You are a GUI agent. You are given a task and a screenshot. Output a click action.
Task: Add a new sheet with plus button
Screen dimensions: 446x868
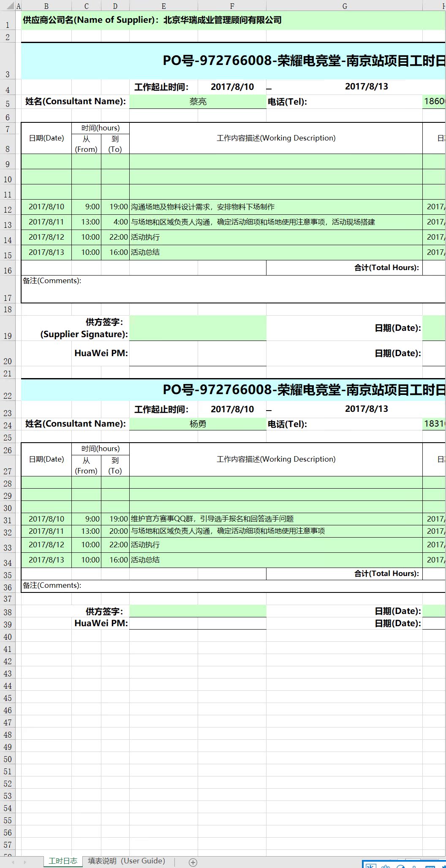point(193,862)
